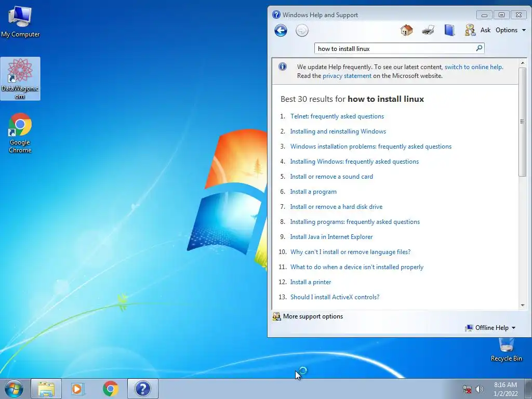
Task: Open Install a program result
Action: click(313, 192)
